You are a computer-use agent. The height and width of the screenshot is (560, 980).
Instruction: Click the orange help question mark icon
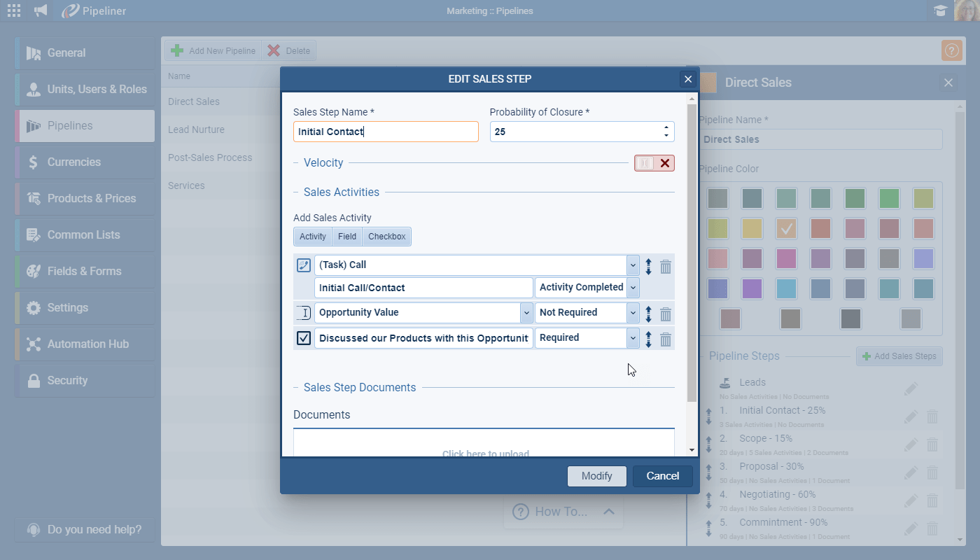951,50
